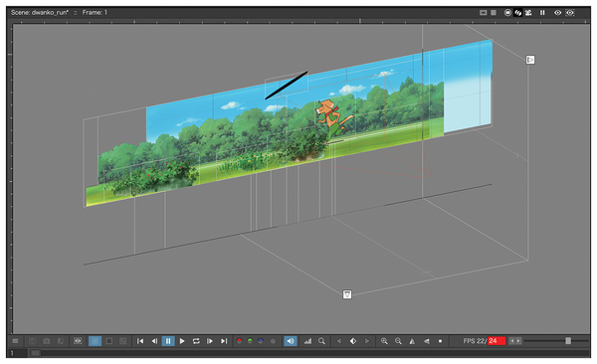Go to previous key with left arrow
This screenshot has height=364, width=597.
point(339,341)
